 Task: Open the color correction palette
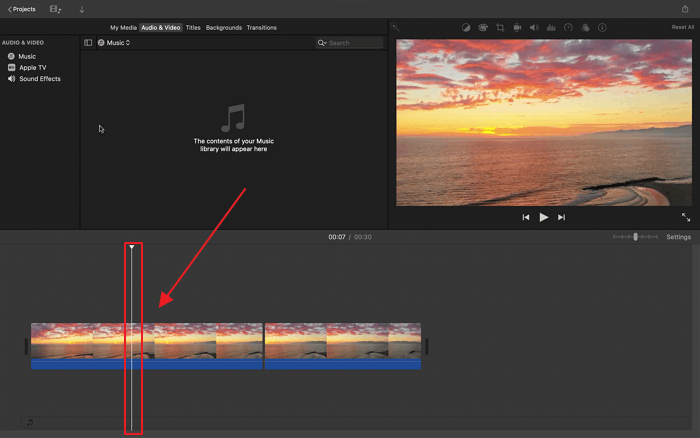483,28
